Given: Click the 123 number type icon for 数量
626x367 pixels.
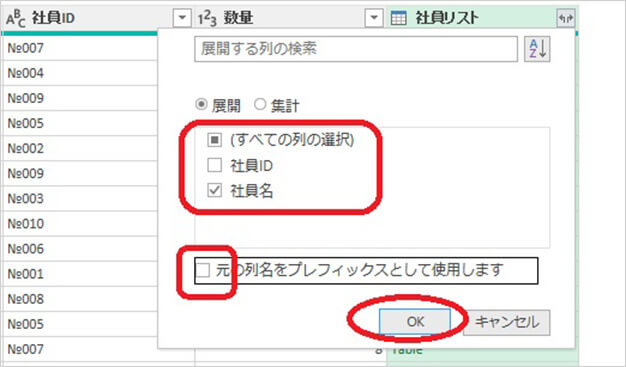Looking at the screenshot, I should point(207,18).
